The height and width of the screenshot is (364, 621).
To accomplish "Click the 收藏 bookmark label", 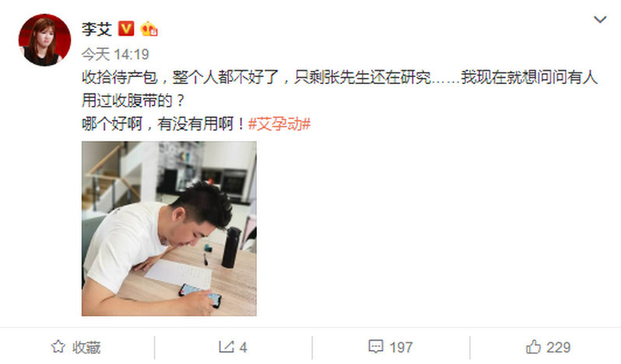I will (x=86, y=348).
